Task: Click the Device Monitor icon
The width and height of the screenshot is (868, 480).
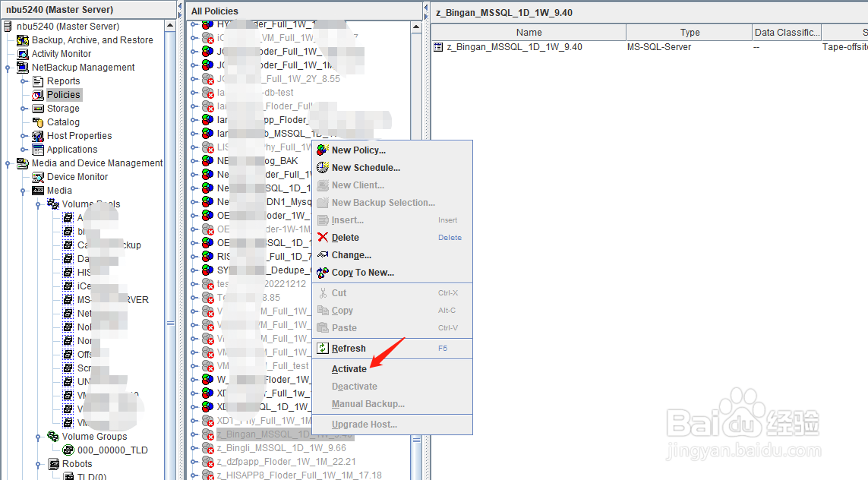Action: tap(38, 177)
